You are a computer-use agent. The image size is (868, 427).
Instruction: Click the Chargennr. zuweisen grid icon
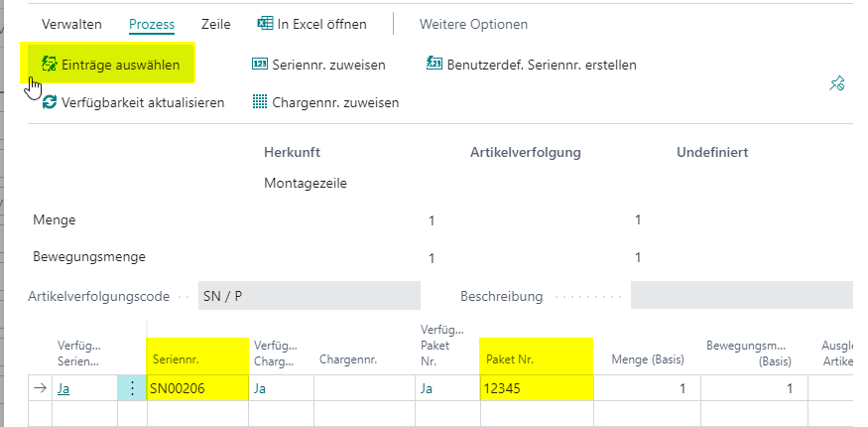pyautogui.click(x=260, y=102)
